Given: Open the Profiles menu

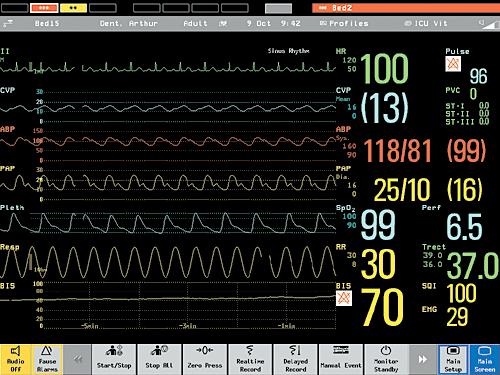Looking at the screenshot, I should coord(344,23).
